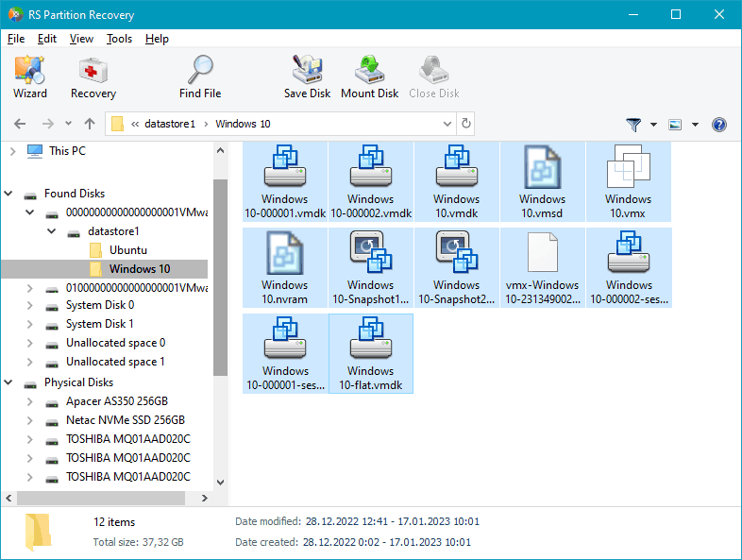The height and width of the screenshot is (560, 742).
Task: Select Netac NVMe SSD 256GB disk
Action: 126,420
